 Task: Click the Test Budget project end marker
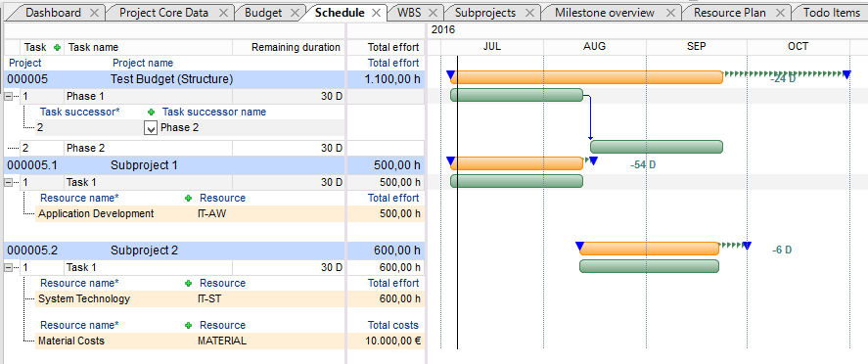[846, 74]
